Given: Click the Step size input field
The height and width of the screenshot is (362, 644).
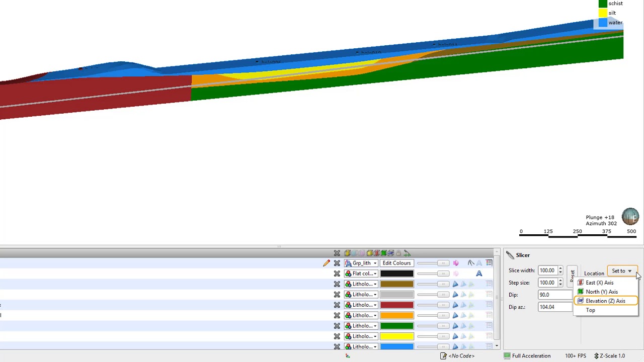Looking at the screenshot, I should pyautogui.click(x=547, y=283).
